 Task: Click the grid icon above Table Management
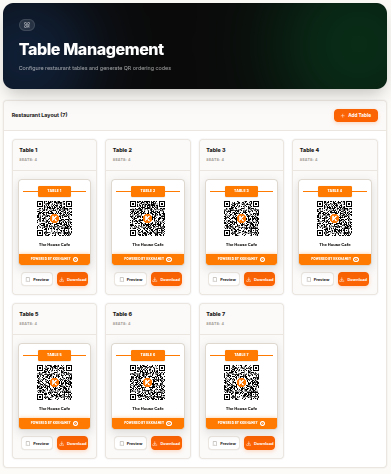pyautogui.click(x=27, y=25)
